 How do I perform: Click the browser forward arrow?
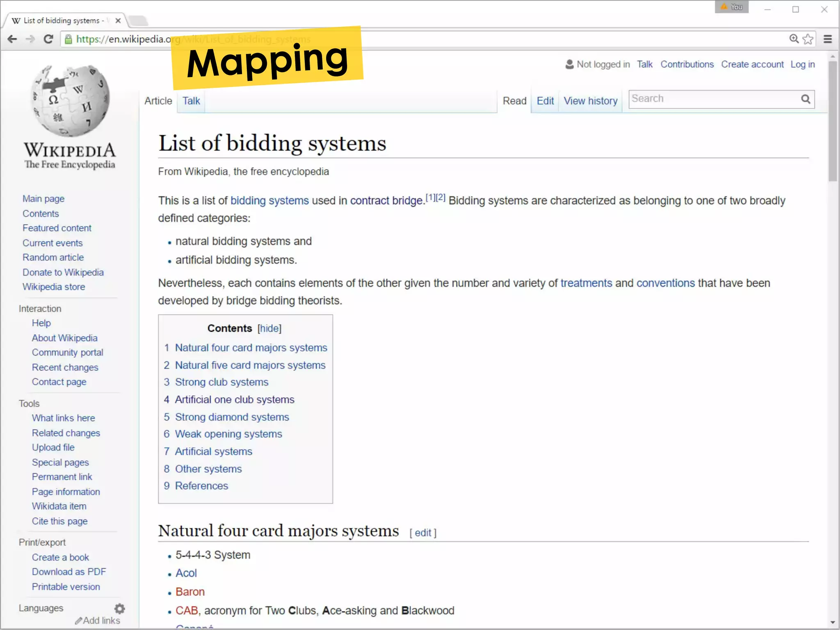point(30,39)
